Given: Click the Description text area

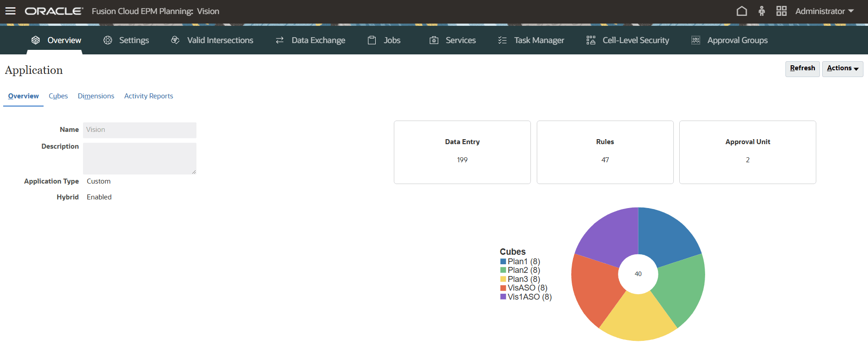Looking at the screenshot, I should coord(140,159).
